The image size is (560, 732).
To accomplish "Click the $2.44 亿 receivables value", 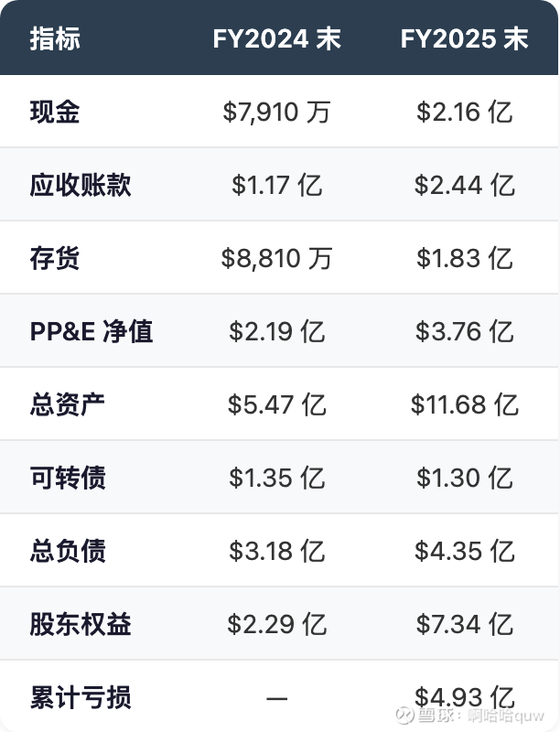I will (x=464, y=185).
